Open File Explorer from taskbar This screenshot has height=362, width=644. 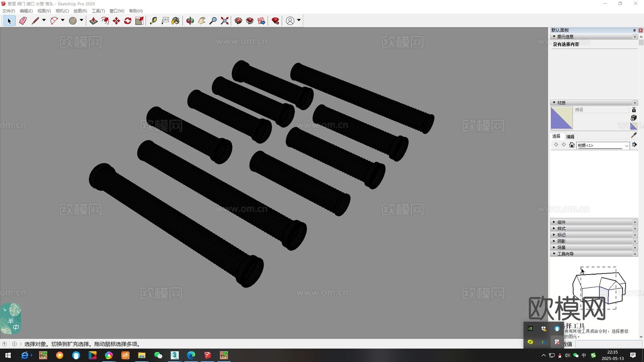[x=142, y=355]
